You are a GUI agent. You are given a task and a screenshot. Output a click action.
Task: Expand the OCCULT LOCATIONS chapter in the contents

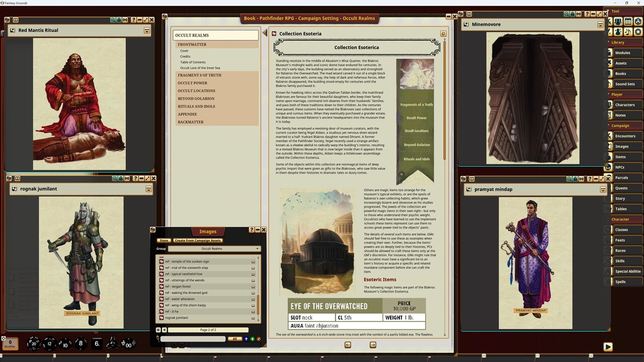(196, 90)
